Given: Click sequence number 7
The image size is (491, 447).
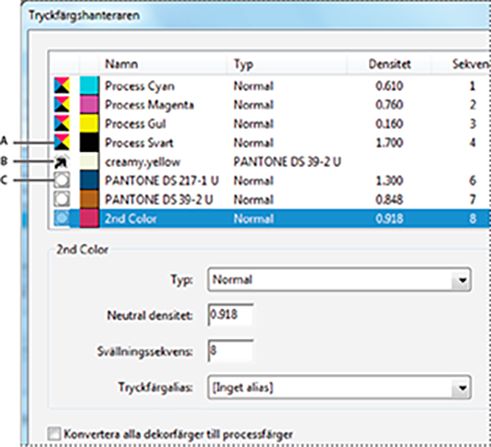Looking at the screenshot, I should pos(472,199).
